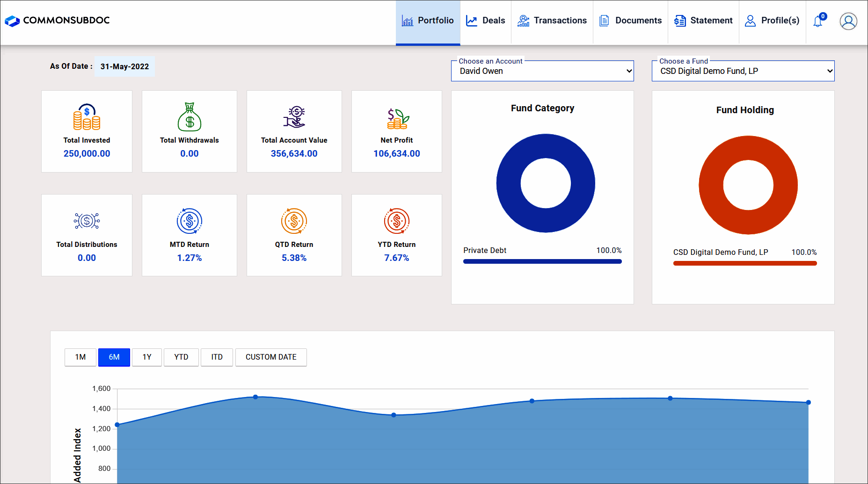Click the As Of Date field
Screen dimensions: 868x484
[124, 66]
